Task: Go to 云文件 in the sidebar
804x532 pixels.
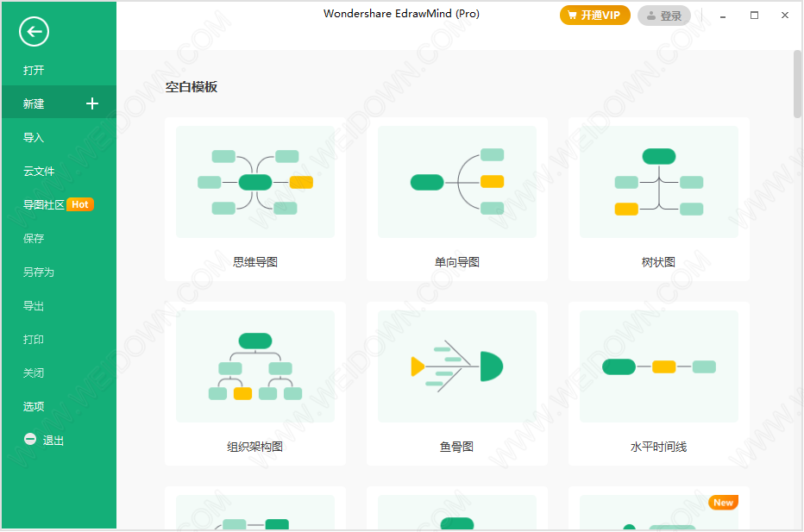Action: coord(40,172)
